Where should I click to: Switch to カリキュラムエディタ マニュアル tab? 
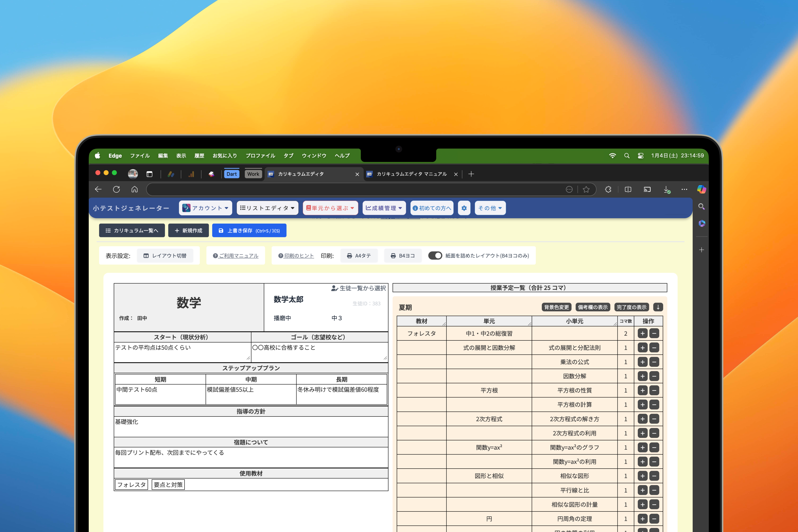[x=411, y=174]
